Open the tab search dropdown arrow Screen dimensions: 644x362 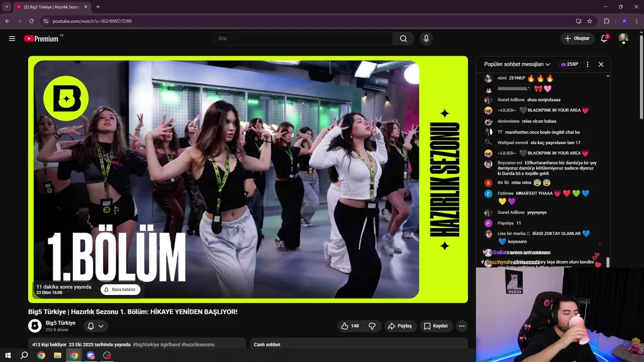[x=7, y=7]
